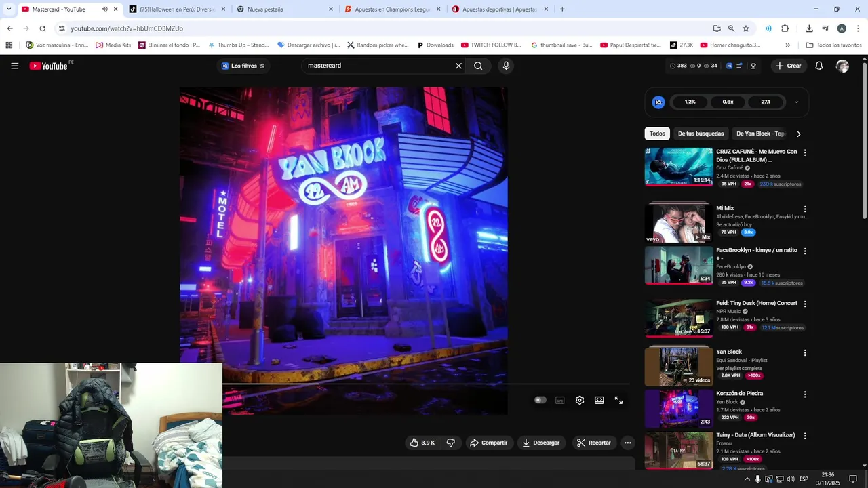Open Google apps grid in bookmarks bar
Screen dimensions: 868x488
tap(9, 45)
